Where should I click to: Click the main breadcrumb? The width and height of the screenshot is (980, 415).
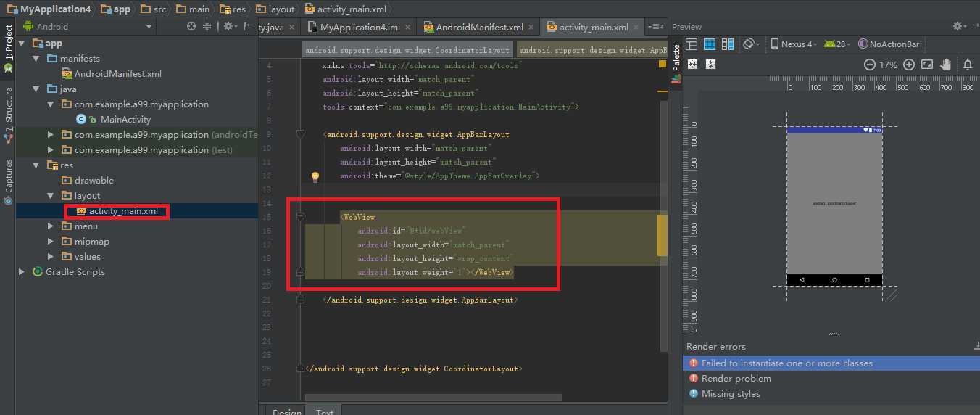point(194,9)
